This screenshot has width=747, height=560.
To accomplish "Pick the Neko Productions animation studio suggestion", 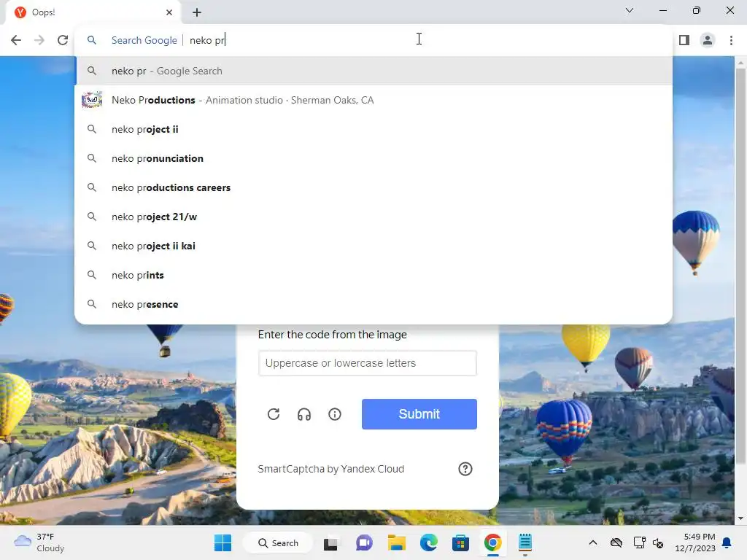I will coord(373,100).
